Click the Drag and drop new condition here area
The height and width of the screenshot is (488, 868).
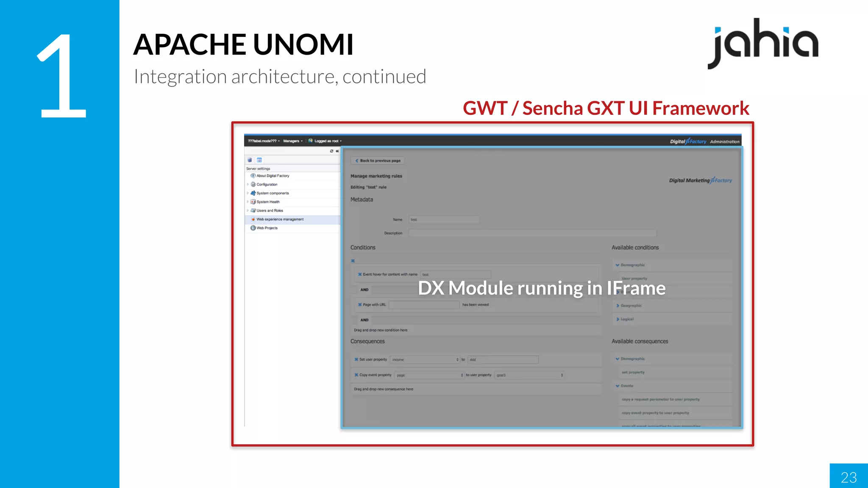(x=476, y=330)
